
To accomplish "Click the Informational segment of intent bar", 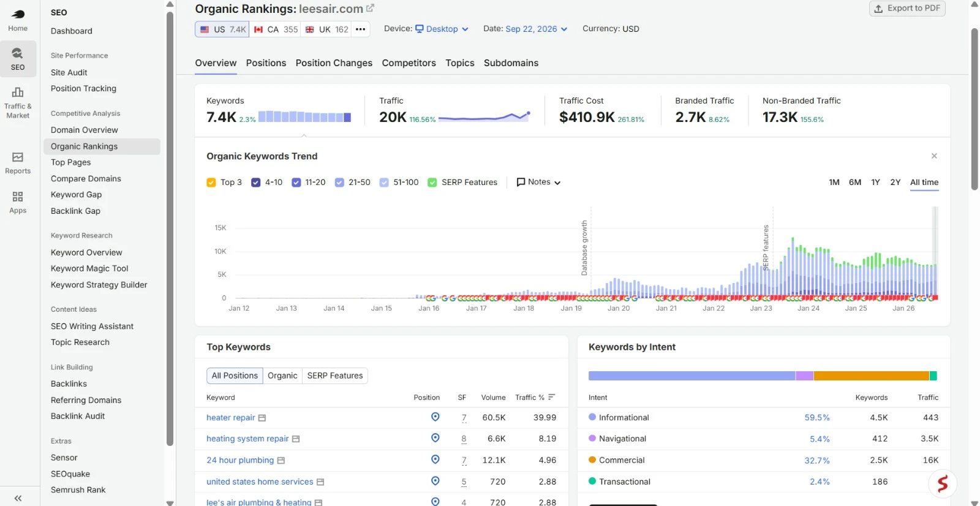I will [x=692, y=376].
